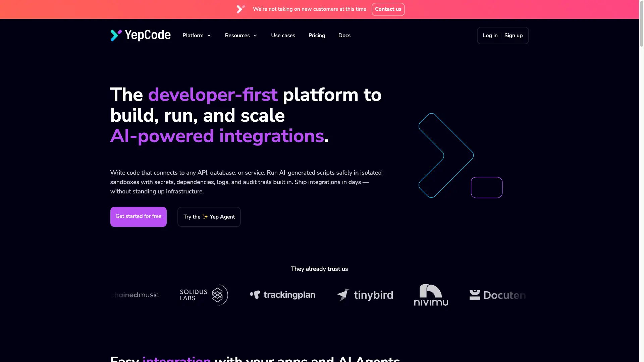Viewport: 644px width, 362px height.
Task: Click the banner's small YepCode arrow icon
Action: coord(241,9)
